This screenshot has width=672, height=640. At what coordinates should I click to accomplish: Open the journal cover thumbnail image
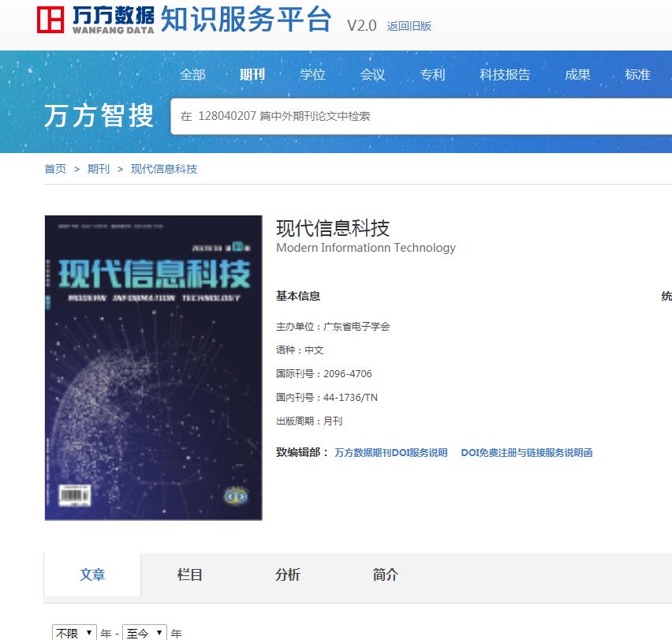pos(154,368)
